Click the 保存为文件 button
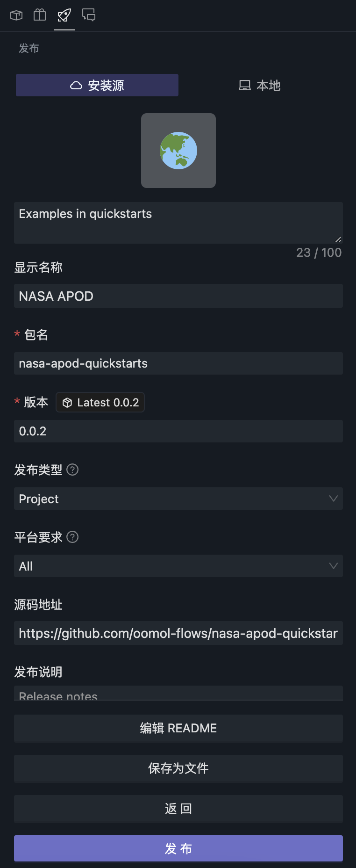The width and height of the screenshot is (356, 868). pyautogui.click(x=178, y=768)
